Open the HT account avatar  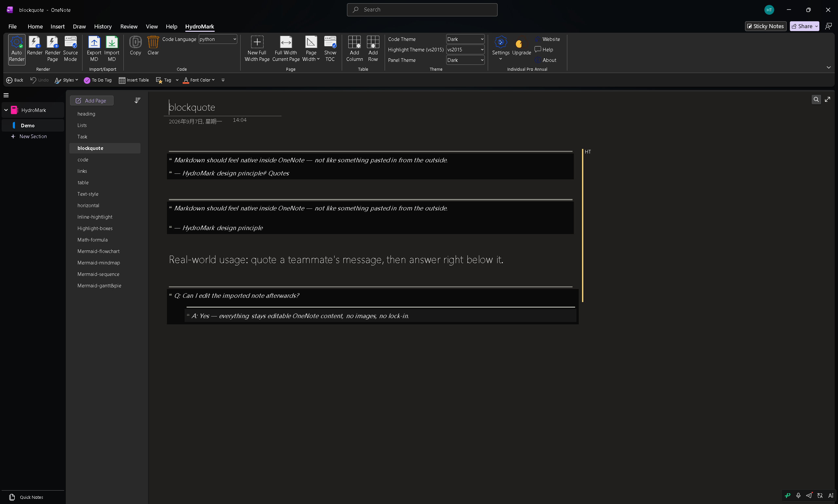tap(769, 10)
